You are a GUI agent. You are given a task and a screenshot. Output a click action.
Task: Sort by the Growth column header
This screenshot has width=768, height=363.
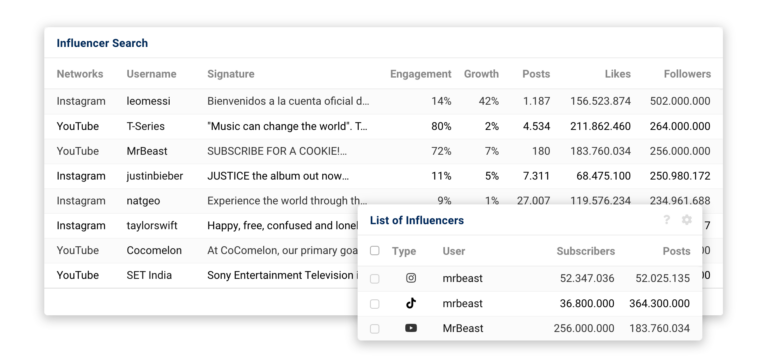click(481, 74)
